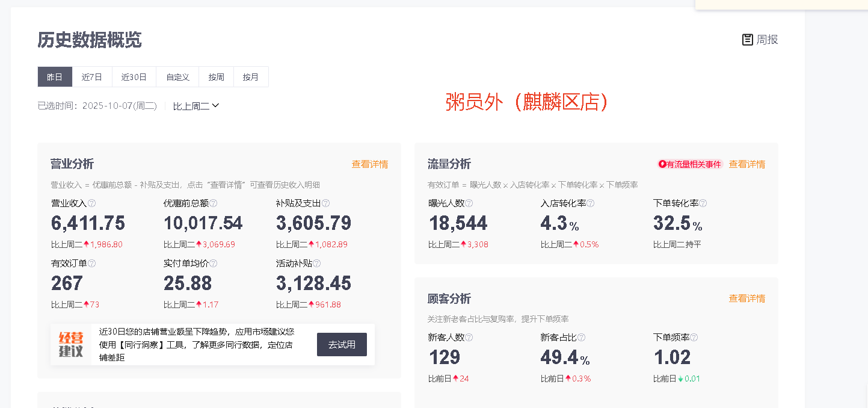Open 查看详情 in 顾客分析 panel
This screenshot has height=408, width=868.
point(746,298)
